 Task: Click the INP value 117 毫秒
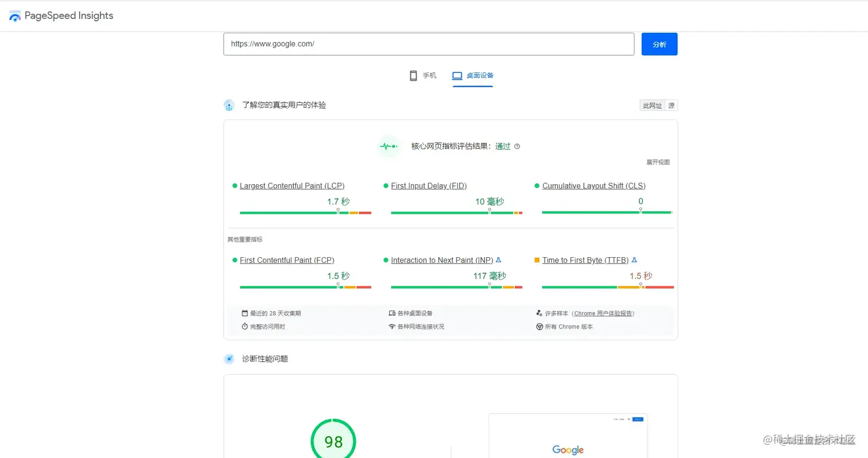490,276
